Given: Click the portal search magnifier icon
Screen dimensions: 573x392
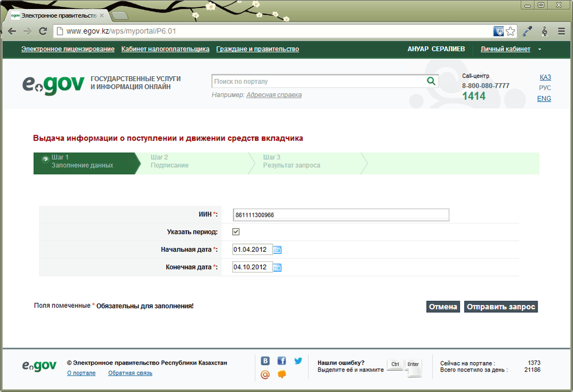Looking at the screenshot, I should 431,81.
